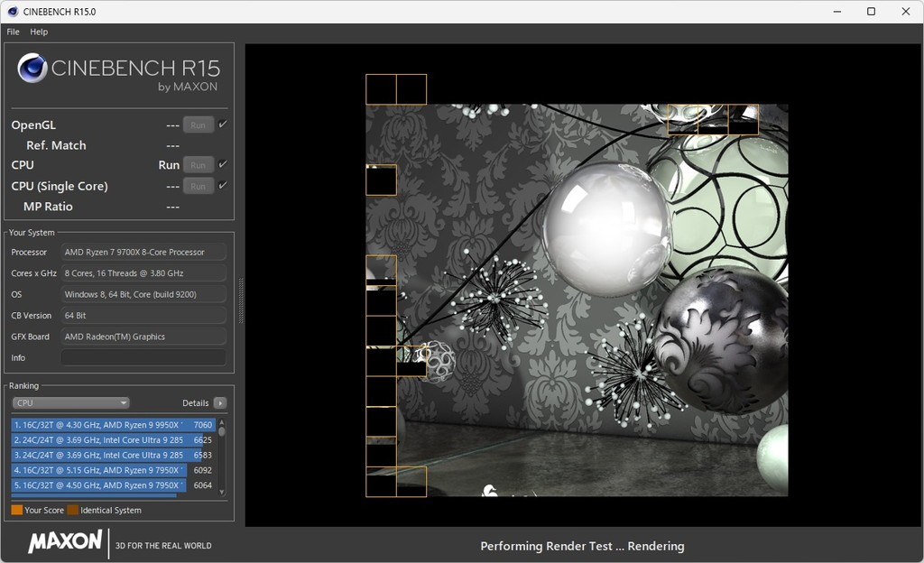Click the ranking list scrollbar thumb

(x=222, y=432)
